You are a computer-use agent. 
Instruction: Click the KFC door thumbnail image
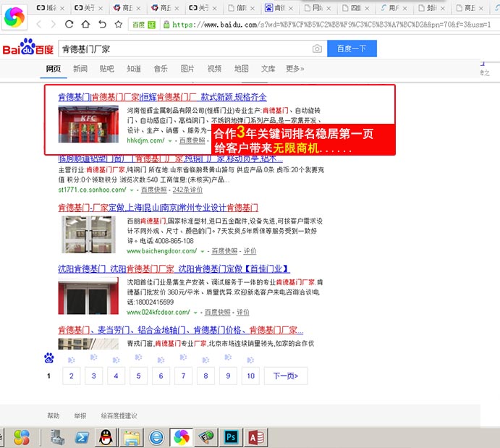(x=88, y=124)
